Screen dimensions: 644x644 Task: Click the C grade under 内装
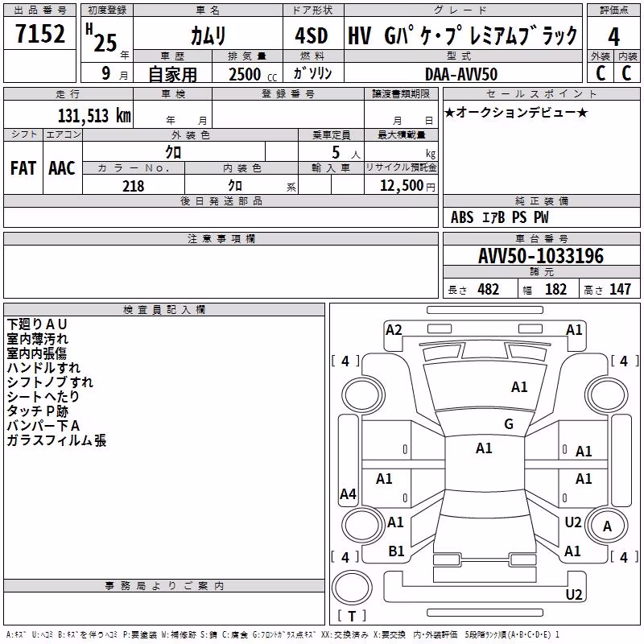[626, 73]
